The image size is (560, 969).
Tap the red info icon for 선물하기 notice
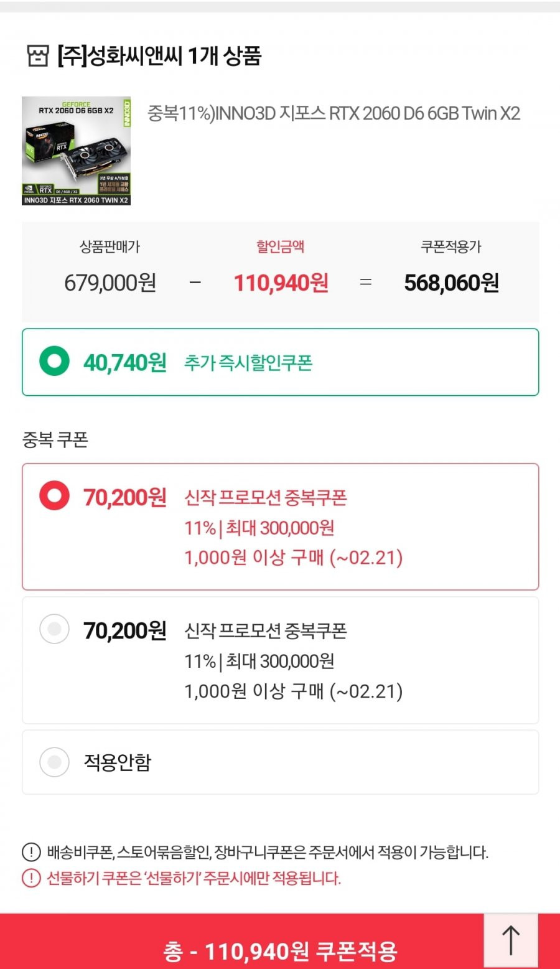(x=31, y=878)
